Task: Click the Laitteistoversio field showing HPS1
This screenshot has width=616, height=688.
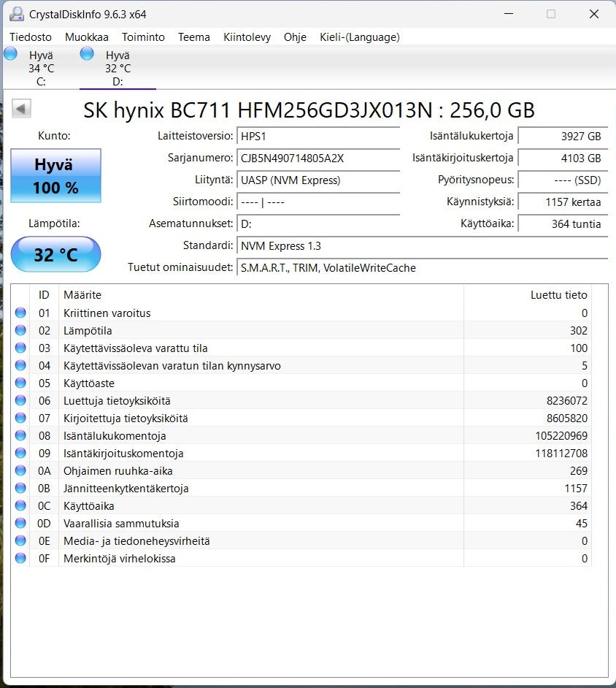Action: pyautogui.click(x=318, y=136)
